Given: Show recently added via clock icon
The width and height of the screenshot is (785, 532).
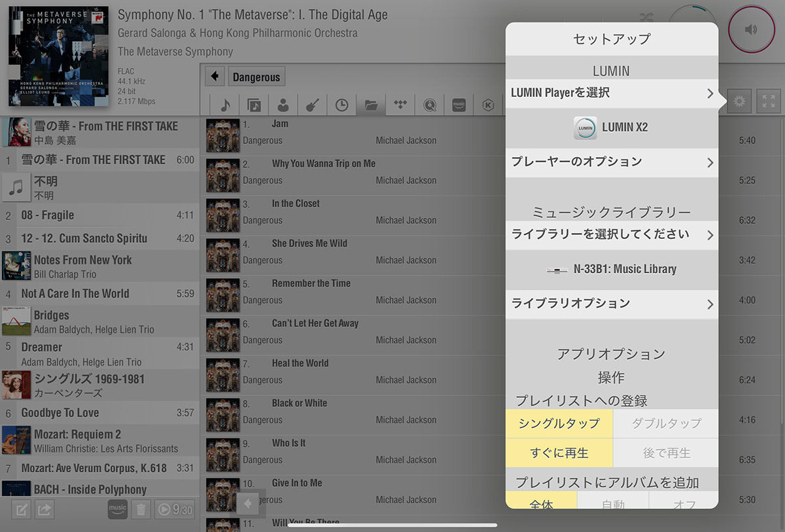Looking at the screenshot, I should coord(341,105).
